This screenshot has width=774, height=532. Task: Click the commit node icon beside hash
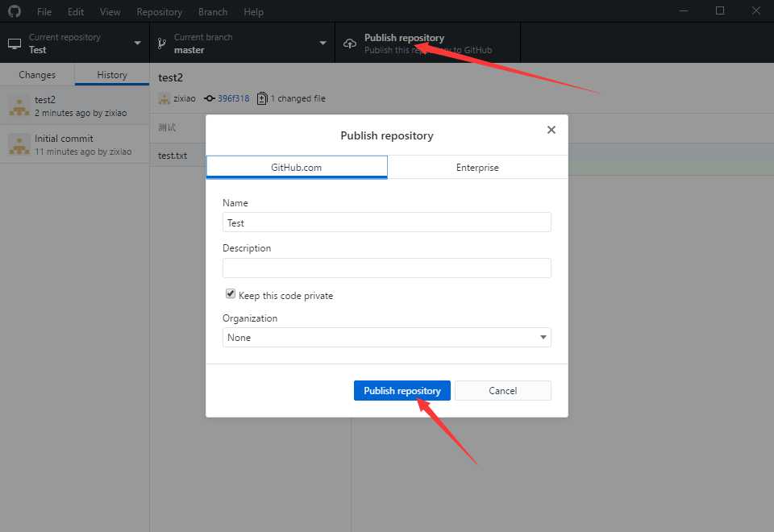click(x=210, y=98)
